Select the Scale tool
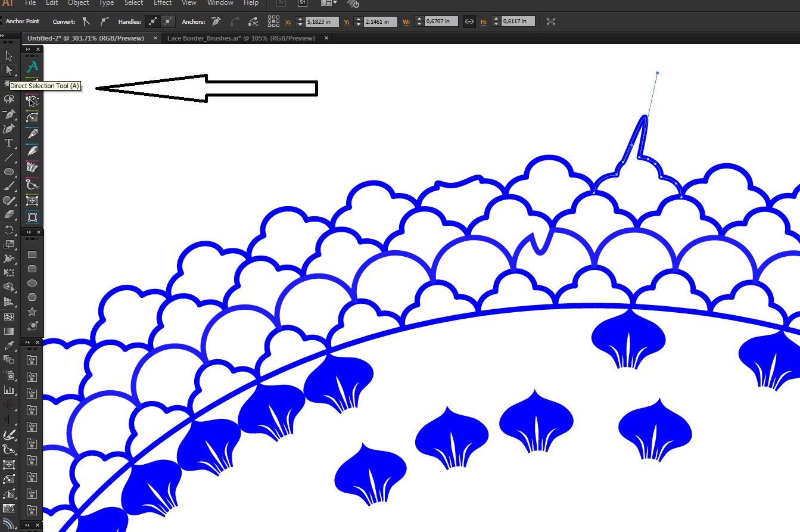Image resolution: width=800 pixels, height=532 pixels. 9,244
